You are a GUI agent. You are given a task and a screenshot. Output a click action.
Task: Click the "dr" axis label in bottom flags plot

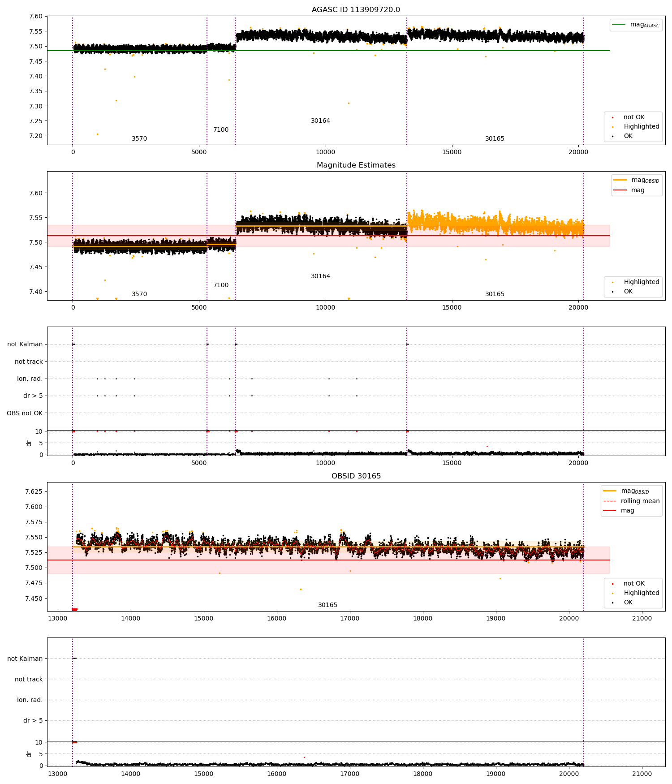click(29, 754)
